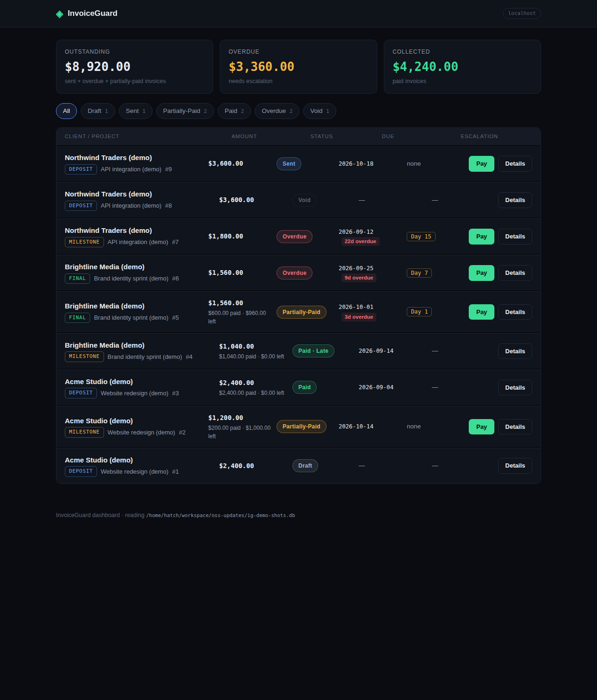Screen dimensions: 597x700
Task: Switch to the Partially-Paid filter
Action: [x=185, y=111]
